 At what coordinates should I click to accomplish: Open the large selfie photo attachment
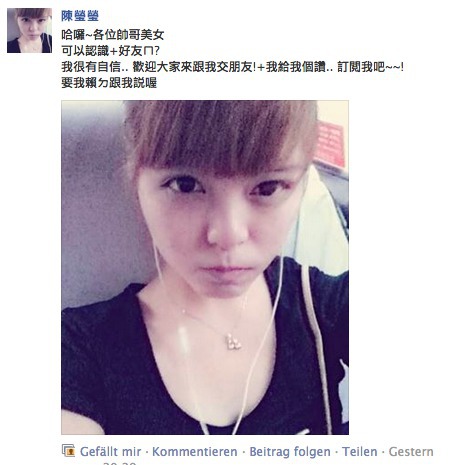[205, 267]
